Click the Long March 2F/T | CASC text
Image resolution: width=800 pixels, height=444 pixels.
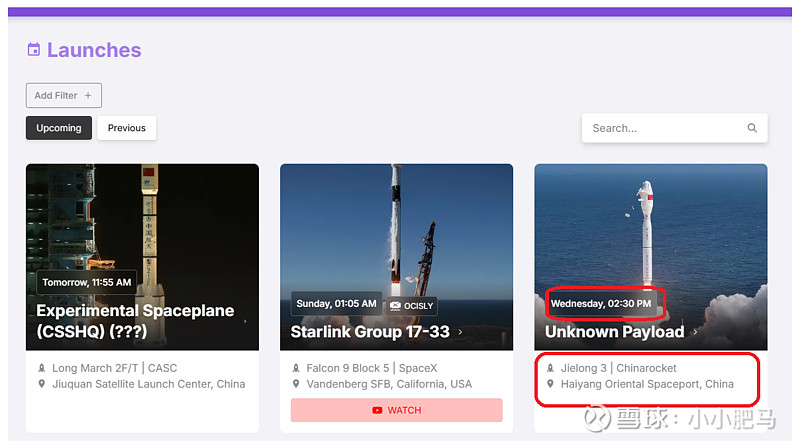pyautogui.click(x=114, y=368)
